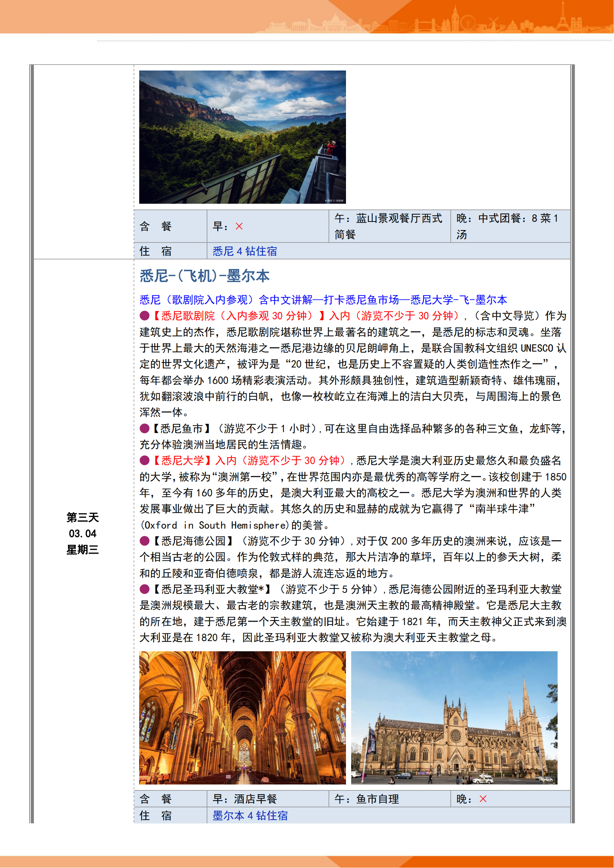Click the purple bullet before 悉尼大学
The image size is (614, 868).
(144, 460)
